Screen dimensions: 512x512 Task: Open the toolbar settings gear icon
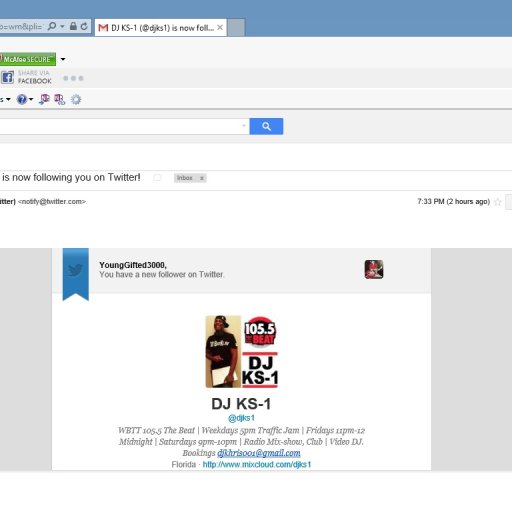pos(76,99)
